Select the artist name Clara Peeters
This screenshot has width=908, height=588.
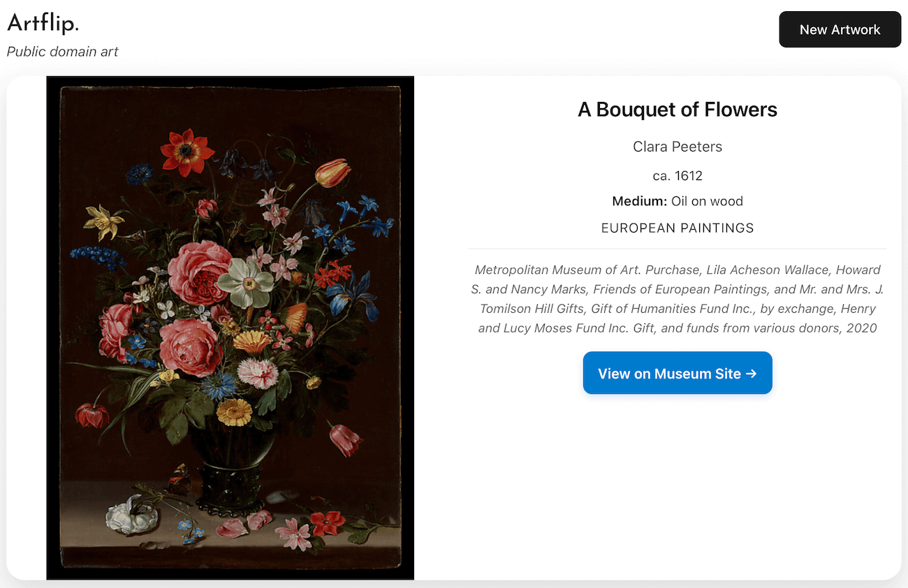pos(677,147)
